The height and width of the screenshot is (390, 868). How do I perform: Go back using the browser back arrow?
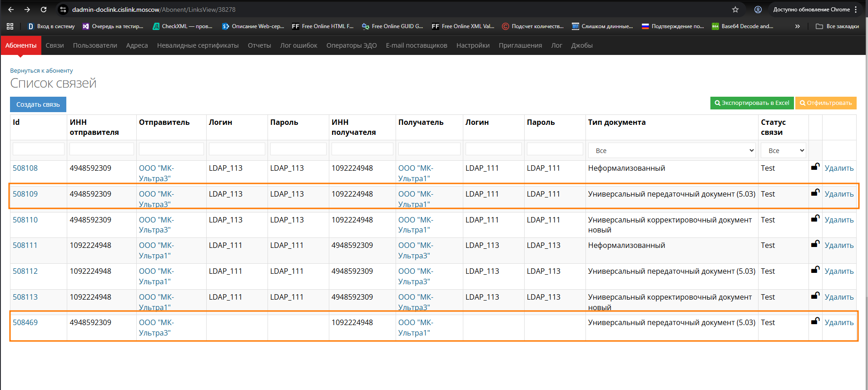(x=11, y=10)
